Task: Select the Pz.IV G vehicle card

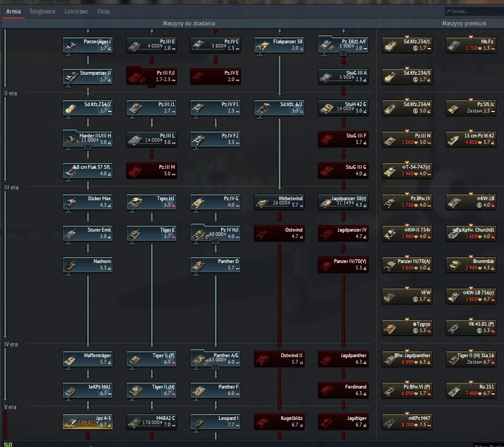Action: pos(215,202)
